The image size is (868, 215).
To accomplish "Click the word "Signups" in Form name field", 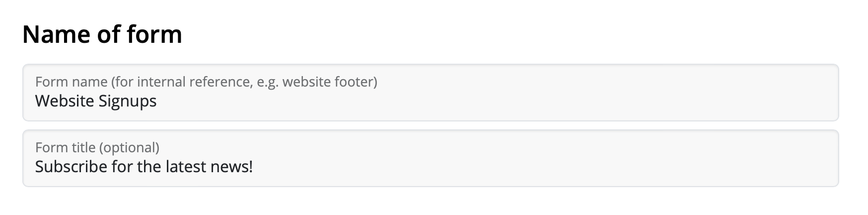I will pos(128,102).
